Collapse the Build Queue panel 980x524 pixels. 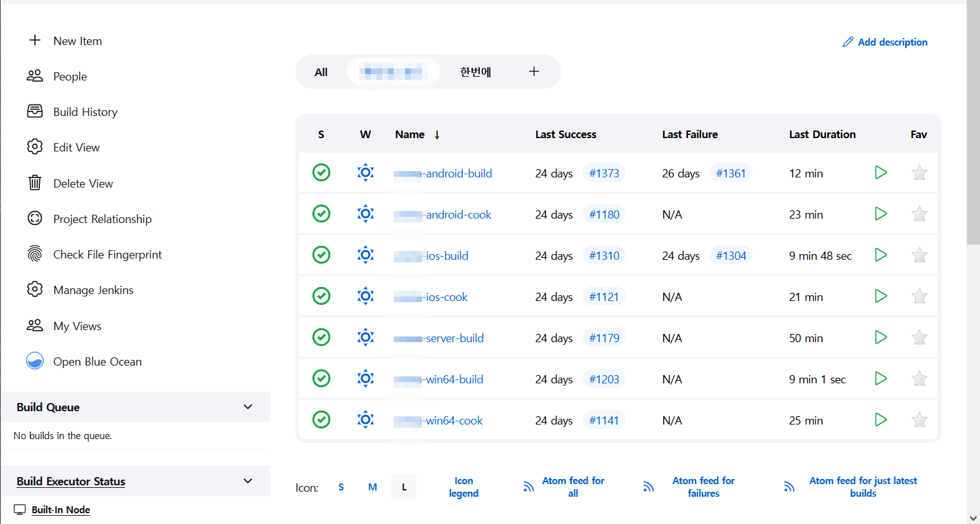tap(248, 407)
